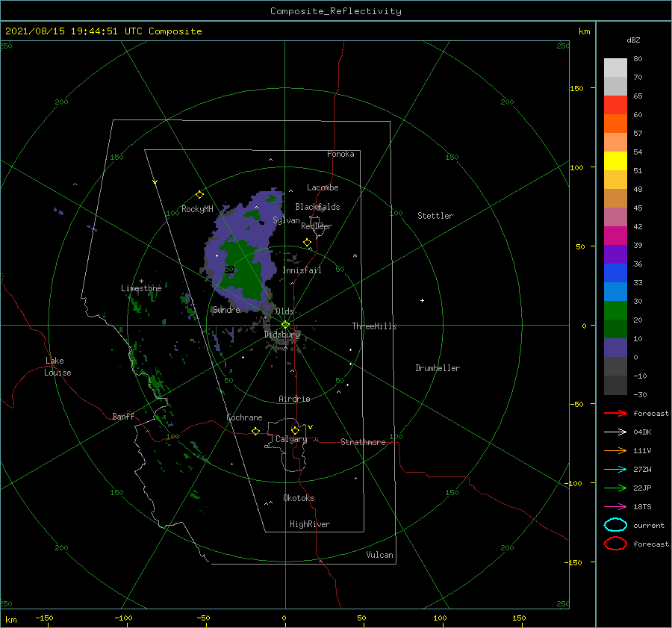Click the ThreeHills label
Image resolution: width=672 pixels, height=628 pixels.
click(x=375, y=326)
